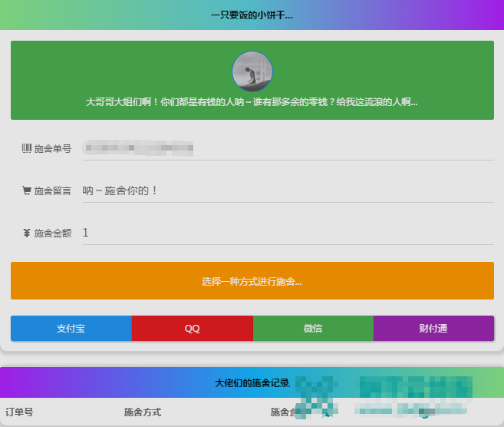
Task: Click the green banner begging message text
Action: tap(252, 102)
